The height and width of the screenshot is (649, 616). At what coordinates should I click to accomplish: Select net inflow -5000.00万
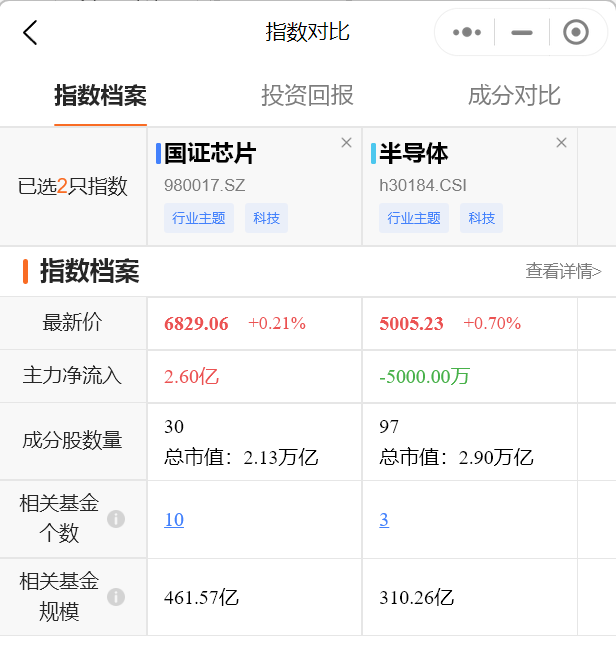click(x=424, y=377)
